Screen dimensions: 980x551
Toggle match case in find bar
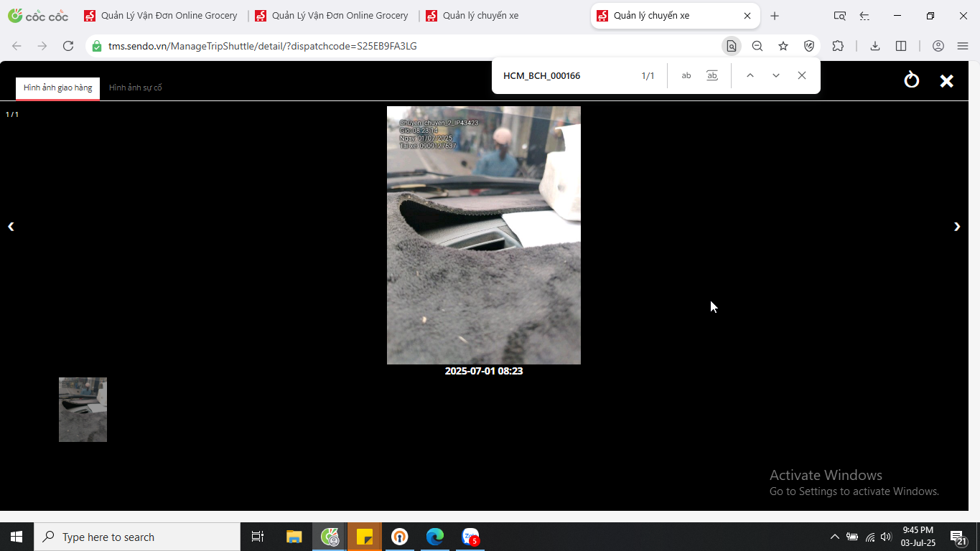tap(686, 75)
